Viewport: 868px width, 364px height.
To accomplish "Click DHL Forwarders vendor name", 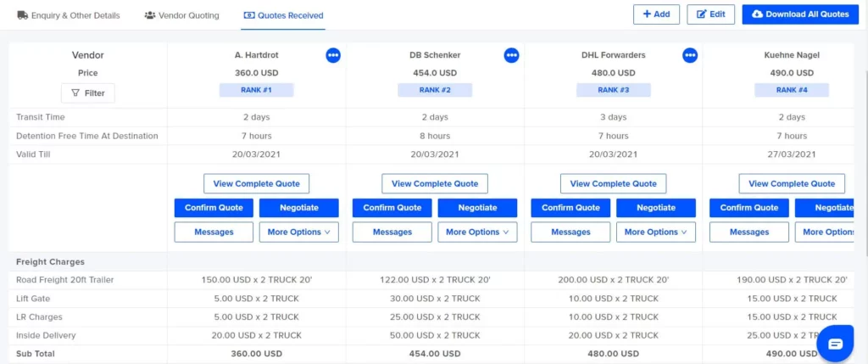I will coord(614,55).
